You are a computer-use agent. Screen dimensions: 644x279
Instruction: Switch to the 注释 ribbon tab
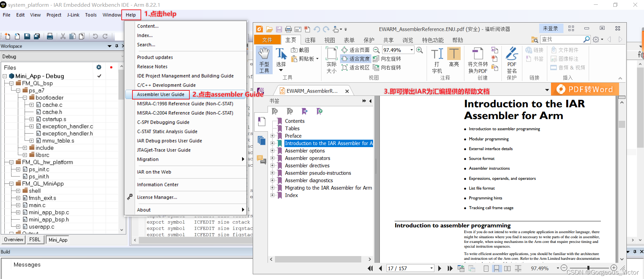click(310, 40)
